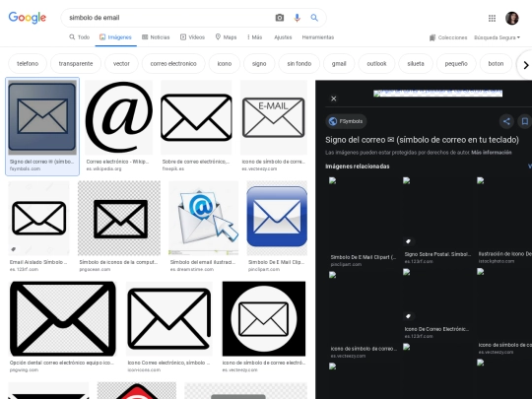The width and height of the screenshot is (532, 399).
Task: Select the Imágenes tab
Action: tap(115, 37)
